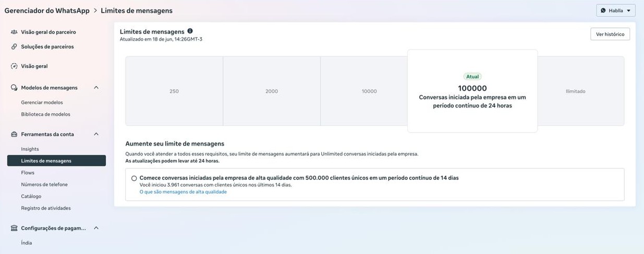This screenshot has height=254, width=644.
Task: Click the current 100000 limit card
Action: pyautogui.click(x=472, y=91)
